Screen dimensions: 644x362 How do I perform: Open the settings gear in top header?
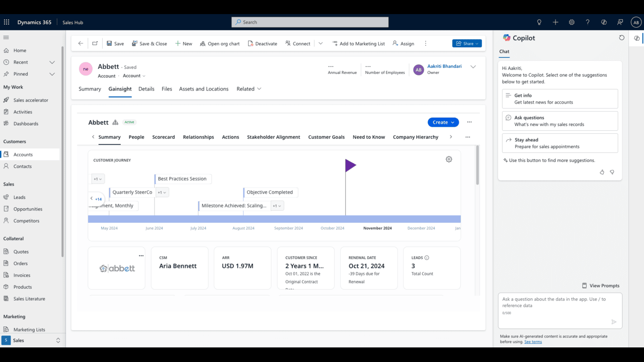click(x=572, y=22)
